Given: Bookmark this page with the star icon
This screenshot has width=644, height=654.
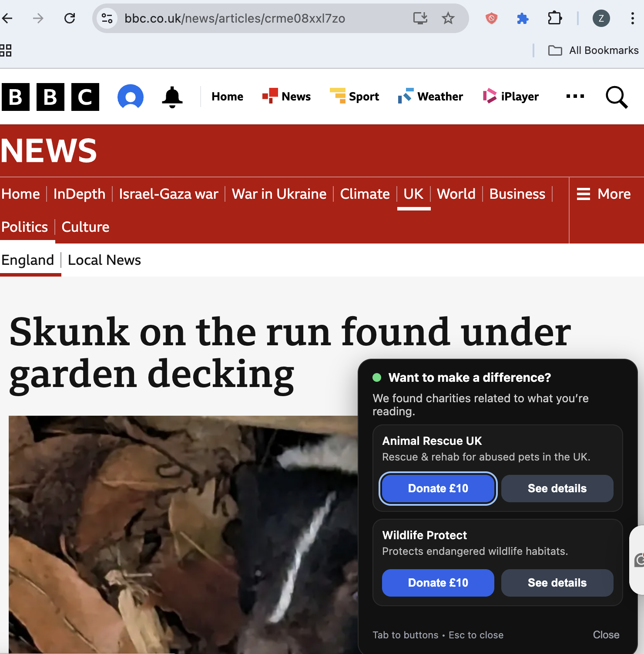Looking at the screenshot, I should click(448, 18).
